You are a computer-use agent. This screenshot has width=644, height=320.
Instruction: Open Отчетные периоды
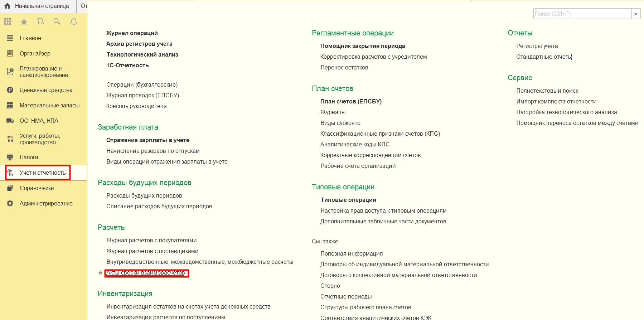pyautogui.click(x=346, y=296)
